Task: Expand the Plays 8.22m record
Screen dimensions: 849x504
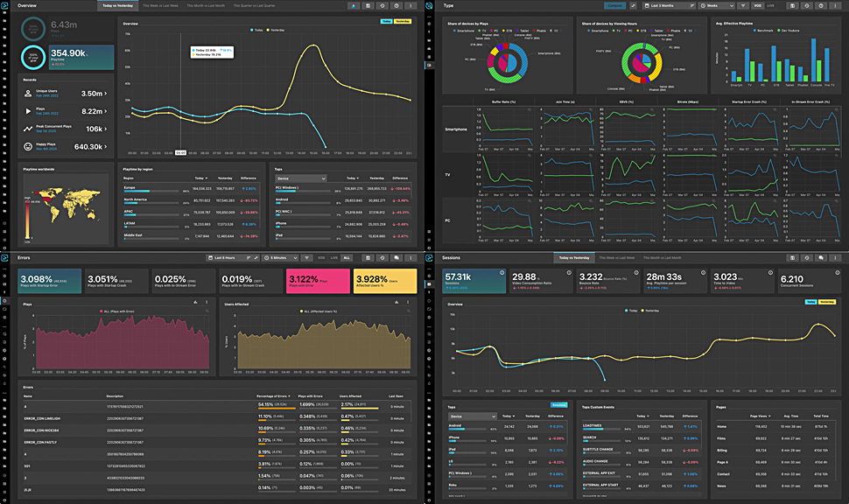Action: click(67, 111)
